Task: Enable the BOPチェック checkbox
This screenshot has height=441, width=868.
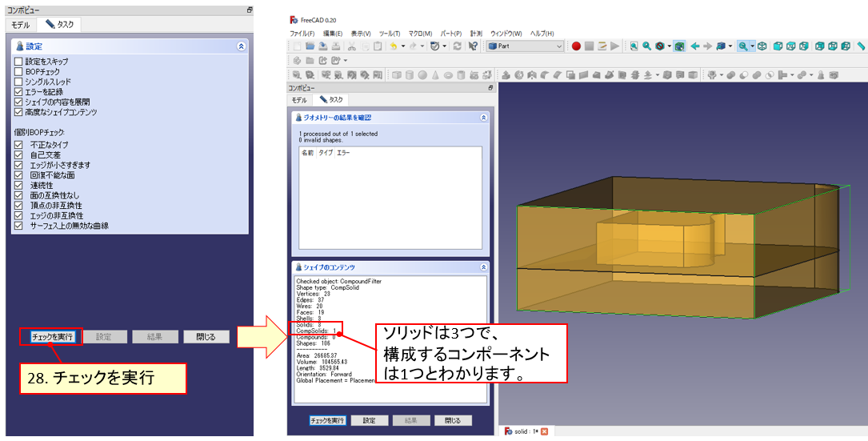Action: 18,71
